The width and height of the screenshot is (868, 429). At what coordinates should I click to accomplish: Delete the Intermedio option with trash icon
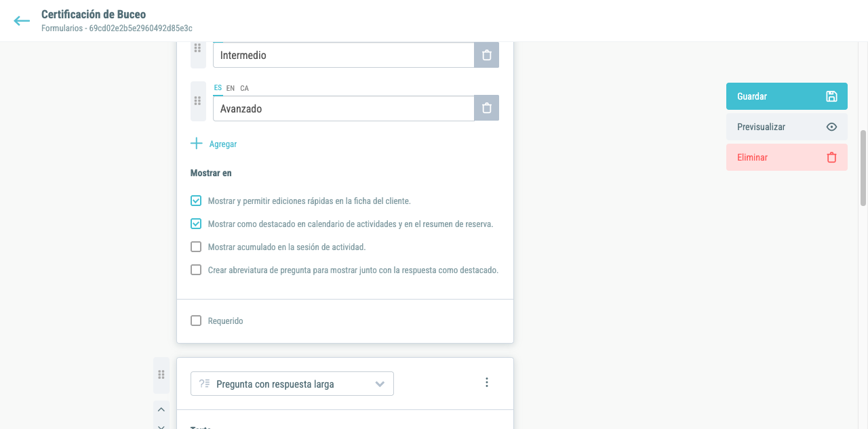pyautogui.click(x=486, y=55)
